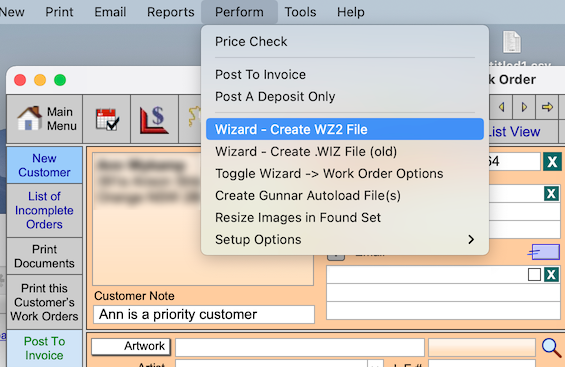This screenshot has width=565, height=367.
Task: Click the magnifying glass search icon
Action: coord(551,348)
